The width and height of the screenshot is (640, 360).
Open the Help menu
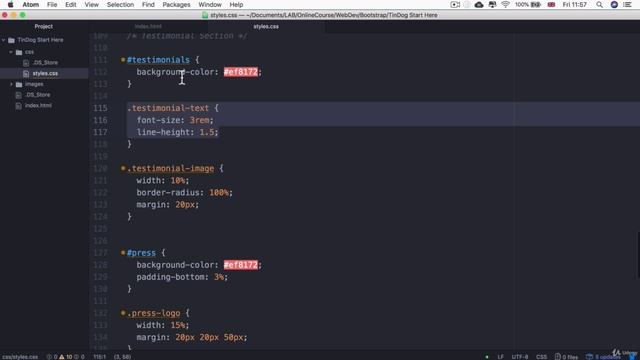tap(236, 4)
